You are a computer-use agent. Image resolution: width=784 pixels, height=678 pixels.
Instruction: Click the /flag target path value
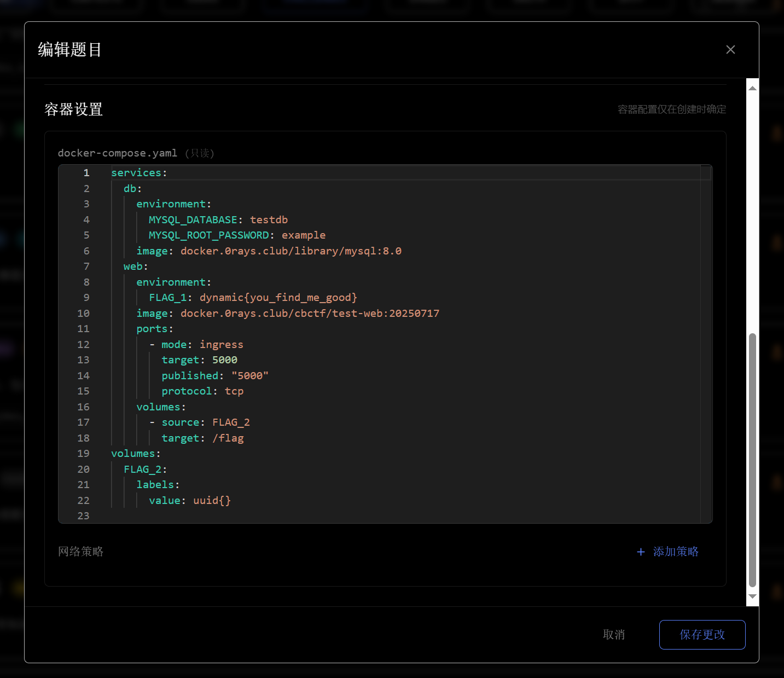click(x=228, y=438)
